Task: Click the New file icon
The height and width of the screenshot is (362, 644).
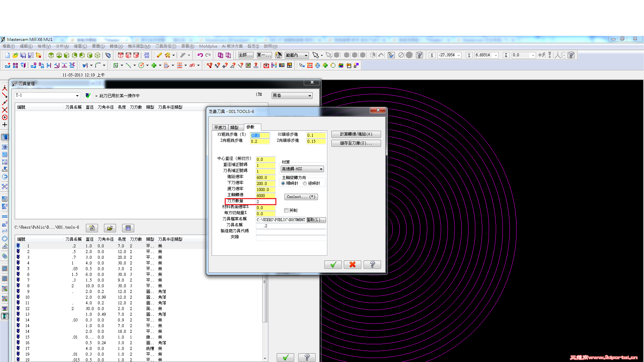Action: coord(7,55)
